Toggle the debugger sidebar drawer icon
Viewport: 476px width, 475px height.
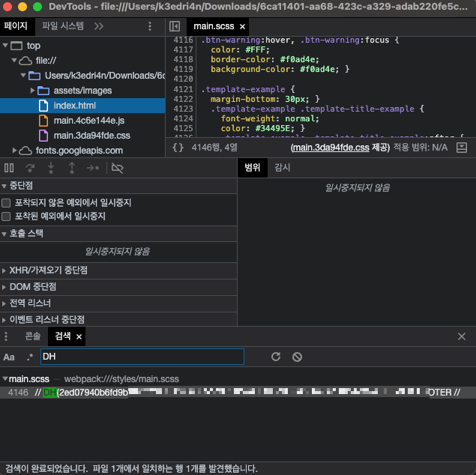(x=462, y=148)
